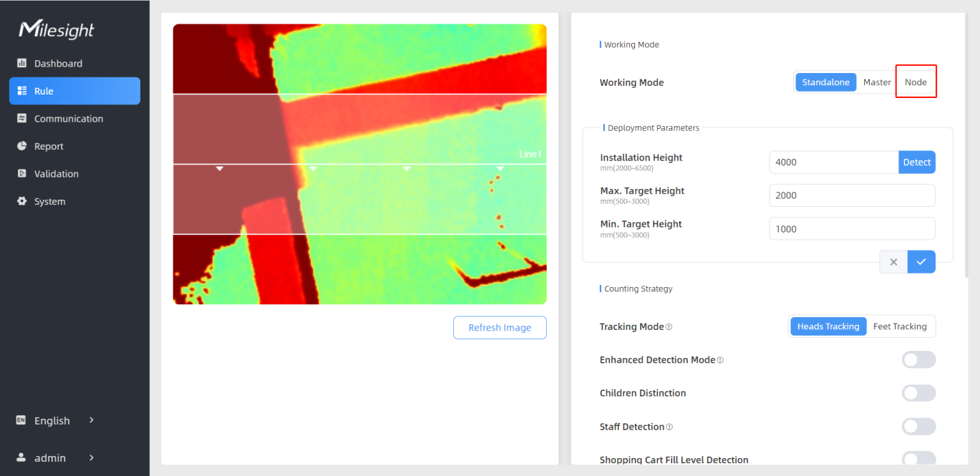980x476 pixels.
Task: Expand the English language menu
Action: tap(92, 420)
